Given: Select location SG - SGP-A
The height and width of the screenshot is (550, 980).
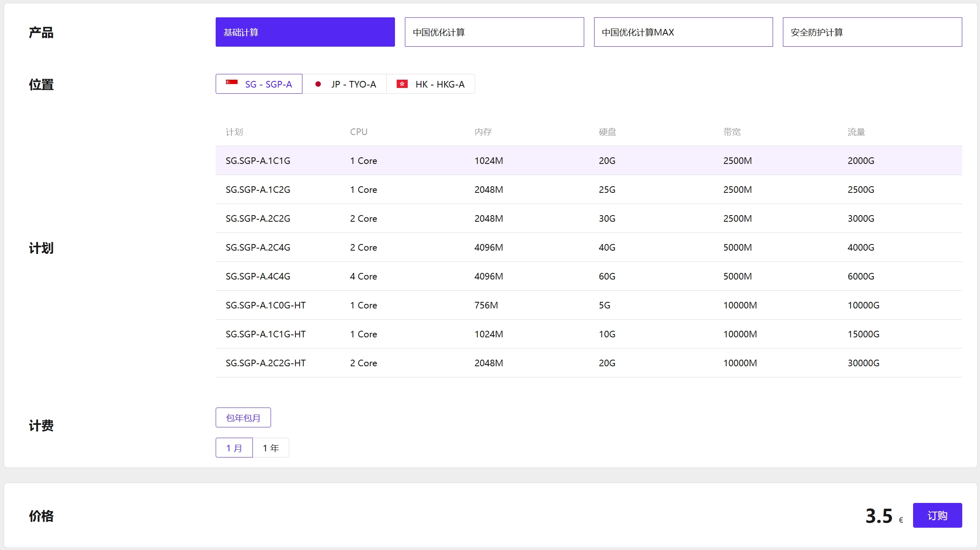Looking at the screenshot, I should point(268,84).
